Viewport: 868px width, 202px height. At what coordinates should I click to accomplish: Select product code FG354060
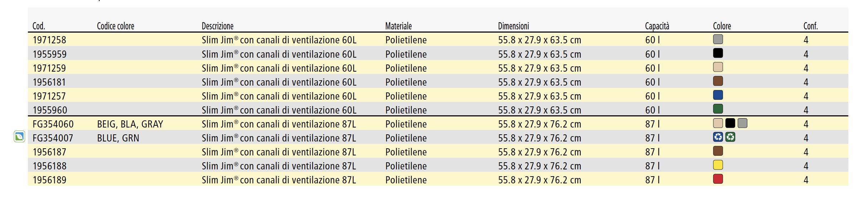53,124
